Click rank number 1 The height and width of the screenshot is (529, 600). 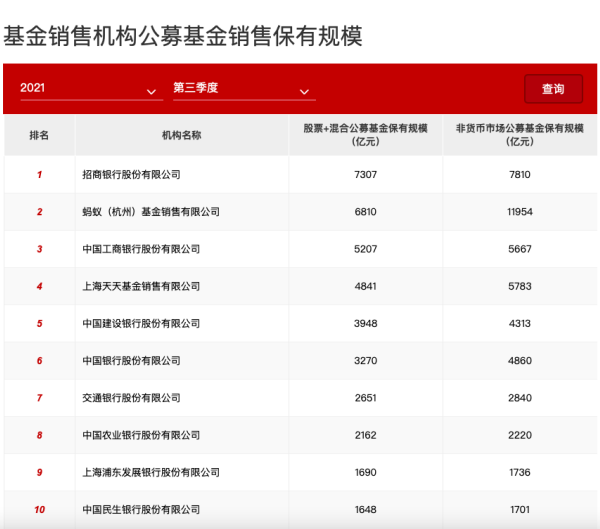tap(39, 175)
